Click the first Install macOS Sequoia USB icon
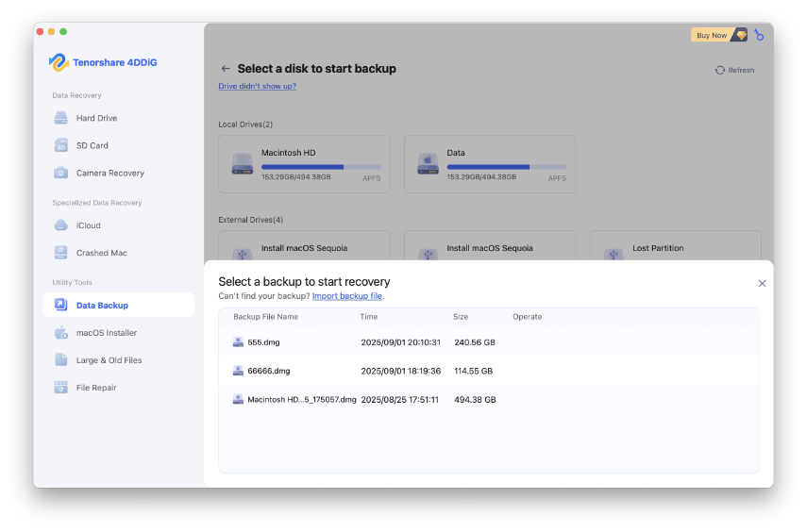Screen dimensions: 807x532 click(242, 254)
